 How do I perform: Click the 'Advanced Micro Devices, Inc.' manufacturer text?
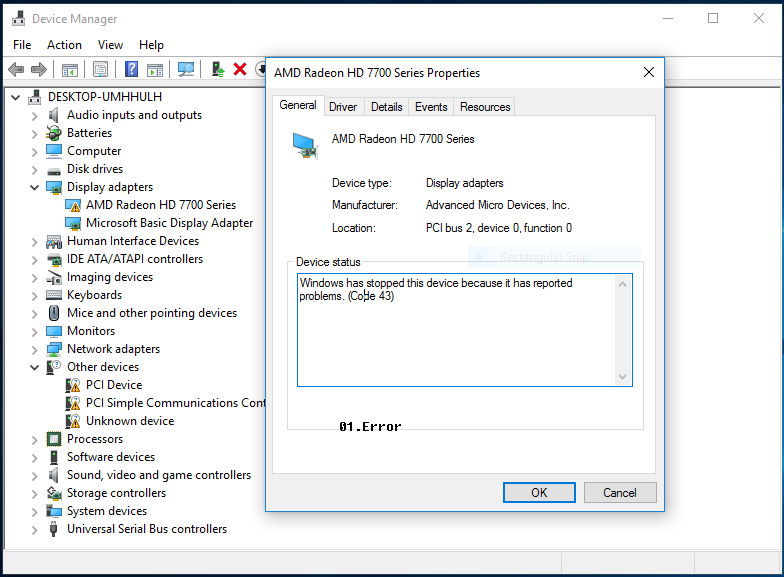click(x=498, y=205)
